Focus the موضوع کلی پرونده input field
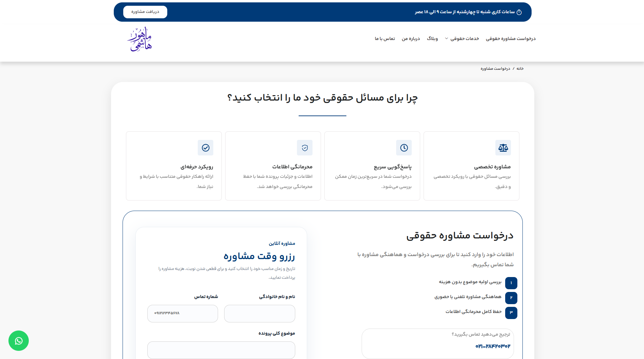The height and width of the screenshot is (359, 644). pyautogui.click(x=221, y=350)
